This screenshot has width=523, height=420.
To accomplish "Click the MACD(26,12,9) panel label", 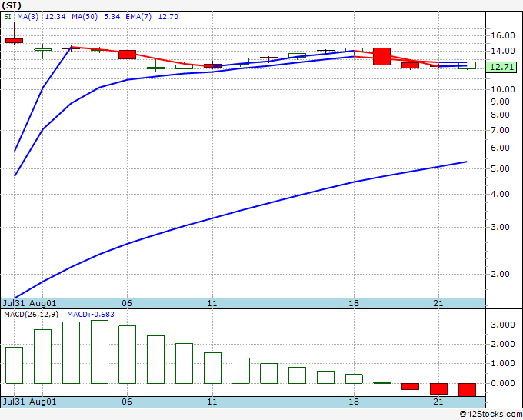I will (31, 315).
